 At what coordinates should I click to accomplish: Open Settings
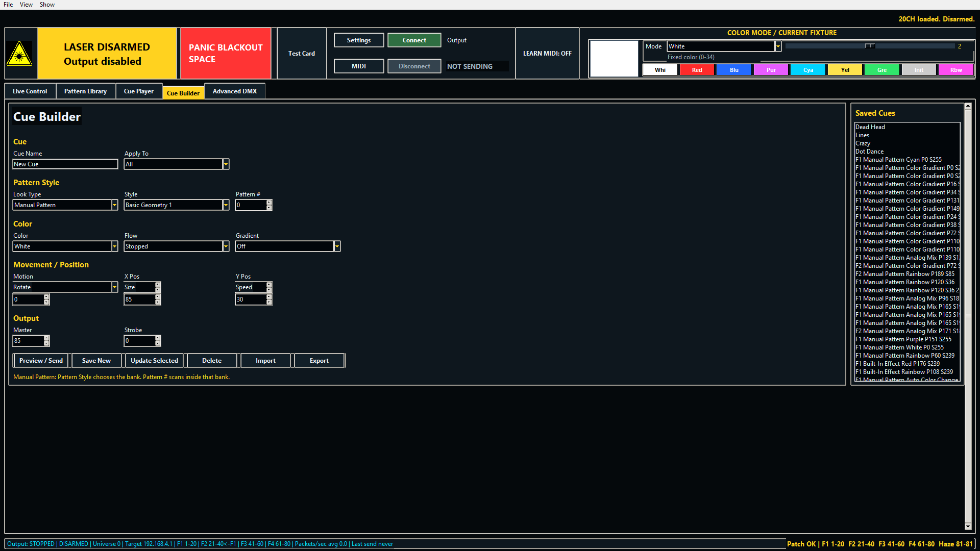pos(359,40)
